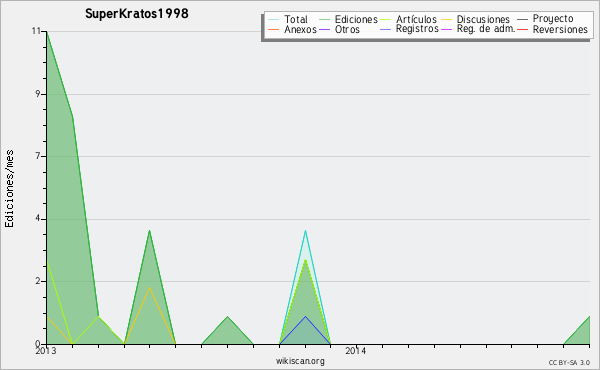Click the chart title SuperKratos1998
This screenshot has height=370, width=600.
(137, 14)
